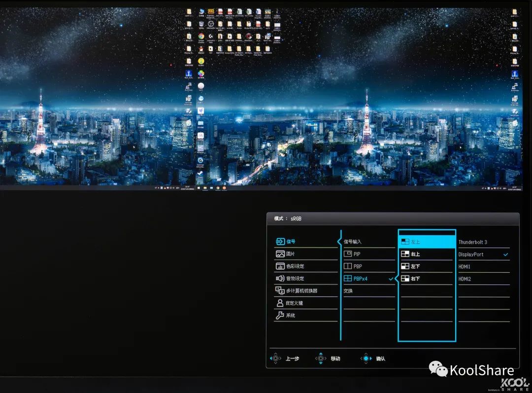This screenshot has height=393, width=532.
Task: Open the 多计算机切换器 KVM switch menu
Action: [x=306, y=290]
